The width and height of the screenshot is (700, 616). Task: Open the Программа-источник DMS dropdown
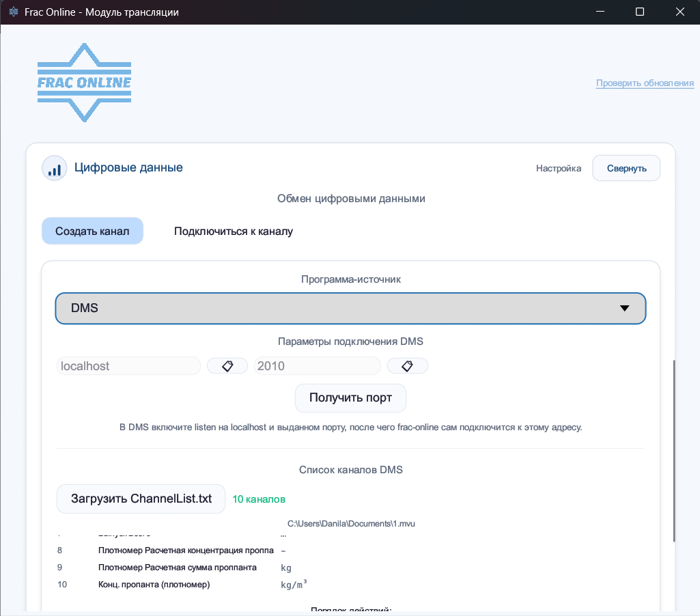pos(341,308)
